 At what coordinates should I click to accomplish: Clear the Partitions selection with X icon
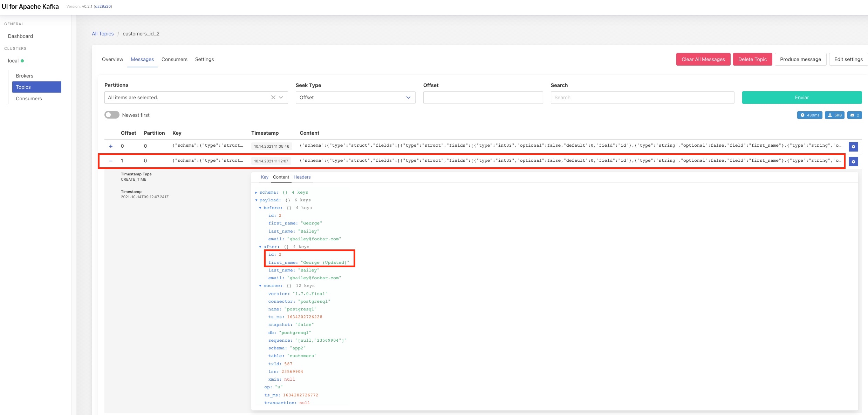[273, 98]
